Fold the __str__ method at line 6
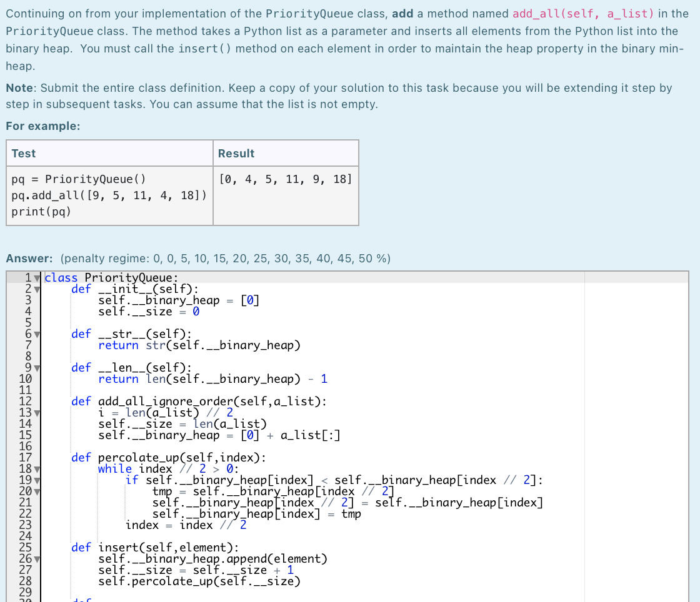700x602 pixels. point(37,335)
